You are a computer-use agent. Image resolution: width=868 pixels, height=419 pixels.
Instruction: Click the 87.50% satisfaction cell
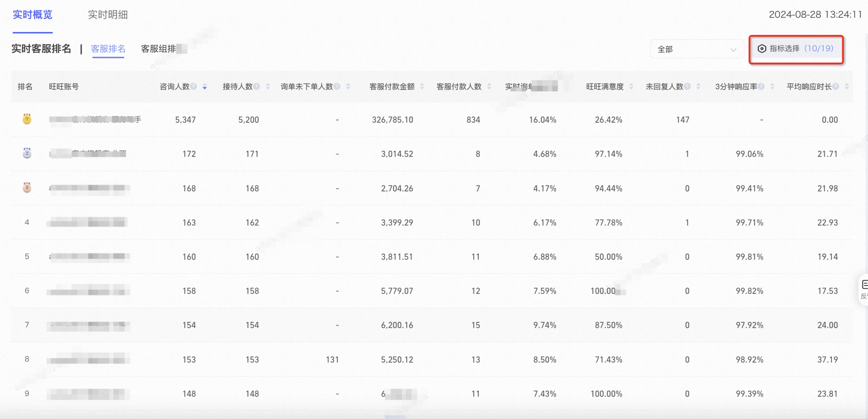coord(609,325)
